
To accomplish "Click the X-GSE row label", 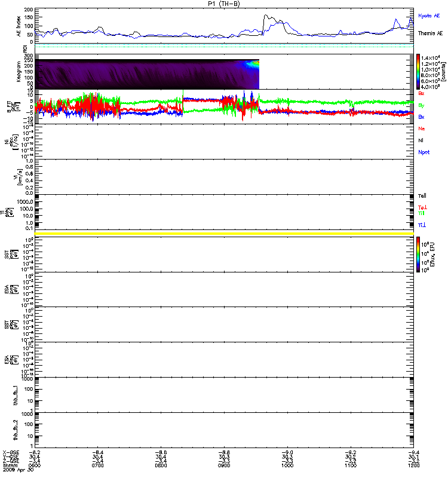I will [11, 452].
